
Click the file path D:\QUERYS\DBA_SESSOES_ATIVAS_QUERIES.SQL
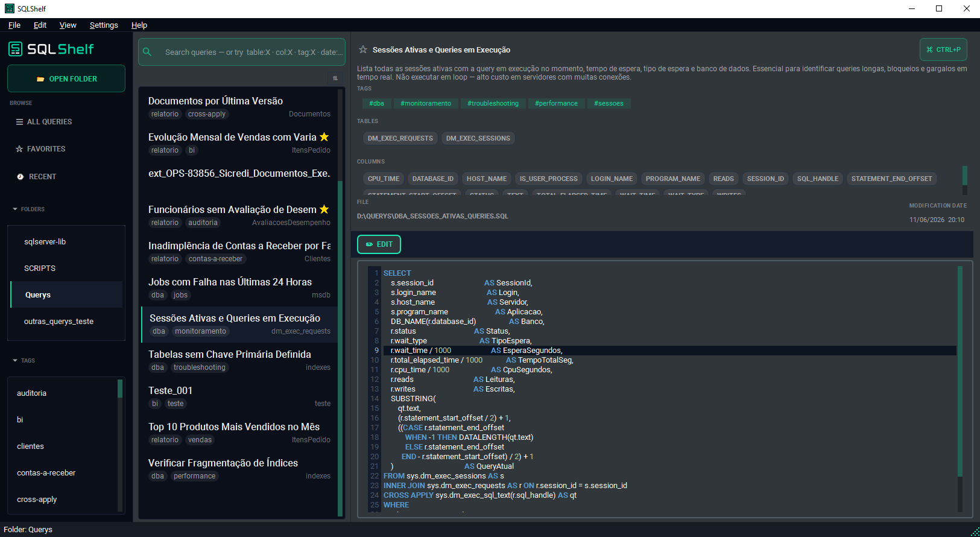[432, 216]
